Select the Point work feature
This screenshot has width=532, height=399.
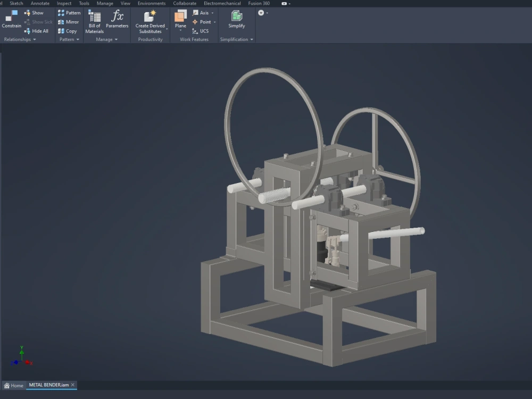coord(202,22)
